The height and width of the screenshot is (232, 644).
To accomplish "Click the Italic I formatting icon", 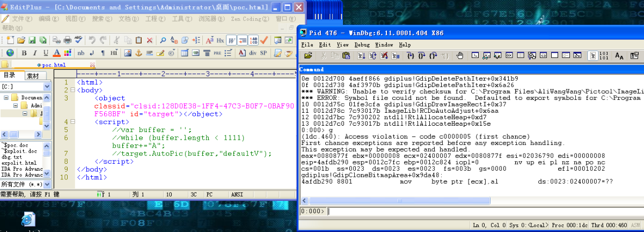I will pos(35,53).
